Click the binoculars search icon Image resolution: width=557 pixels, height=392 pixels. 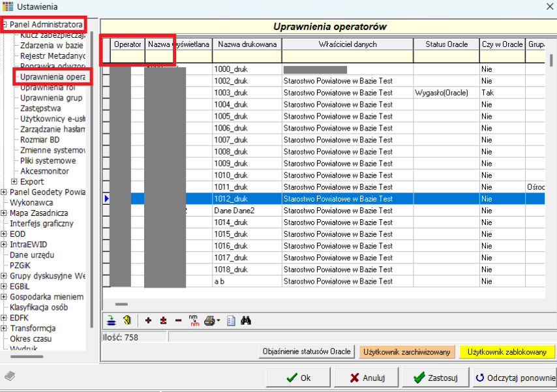click(247, 320)
